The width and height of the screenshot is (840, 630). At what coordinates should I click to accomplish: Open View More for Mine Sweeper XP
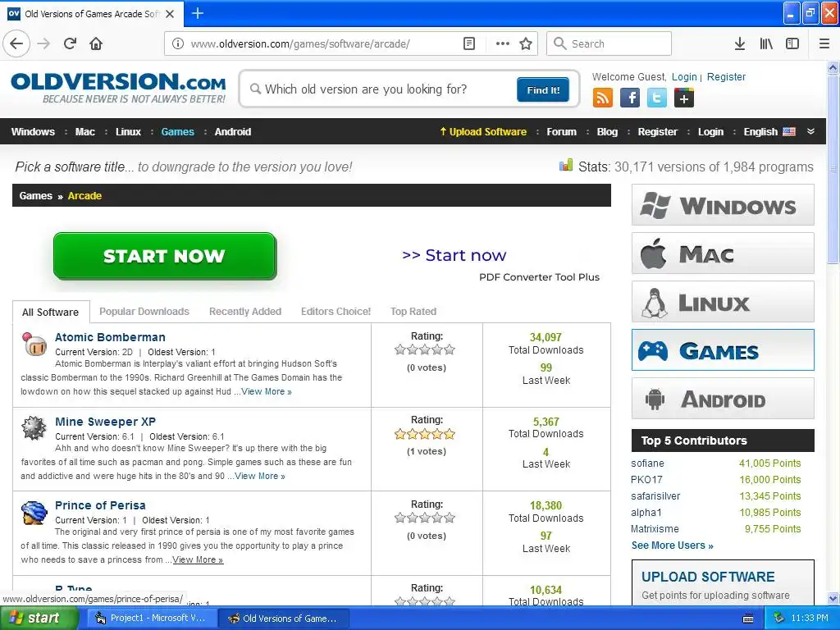point(260,476)
